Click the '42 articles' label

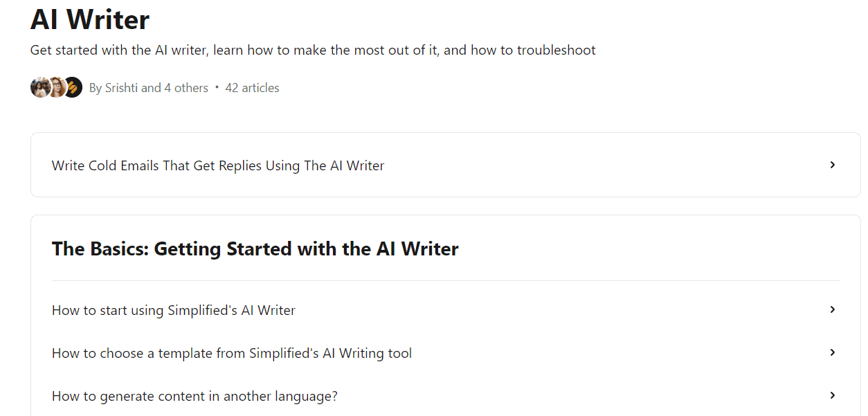point(252,87)
